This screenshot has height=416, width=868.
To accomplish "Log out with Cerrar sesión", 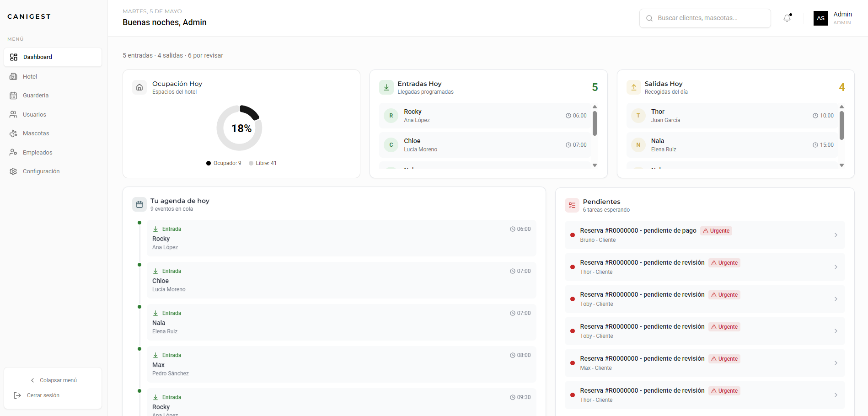I will point(53,395).
